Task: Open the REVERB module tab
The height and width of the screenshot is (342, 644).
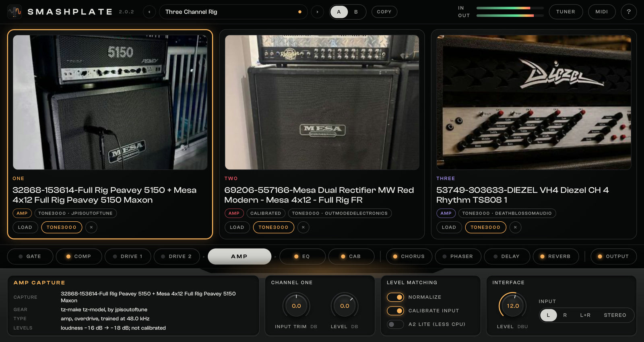Action: pyautogui.click(x=556, y=256)
